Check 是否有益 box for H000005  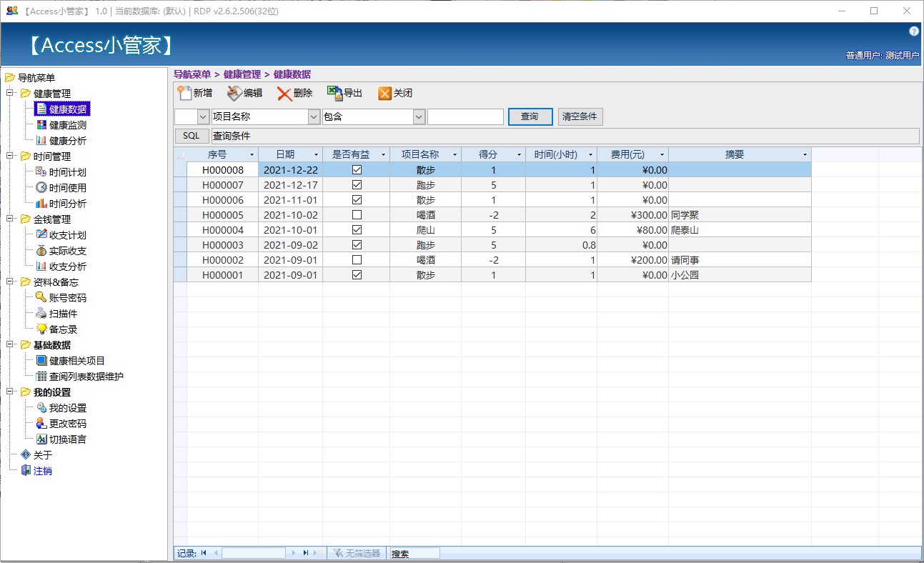(357, 215)
